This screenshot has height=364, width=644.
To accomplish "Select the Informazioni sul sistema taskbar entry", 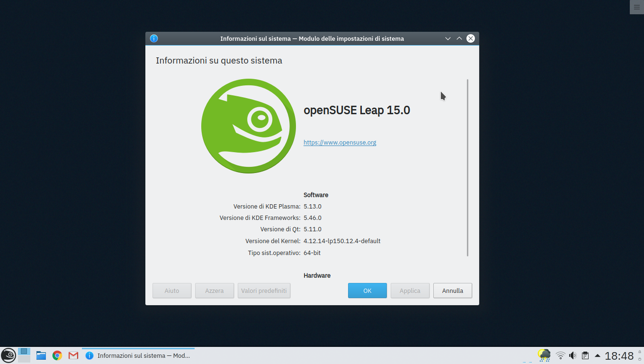I will point(138,355).
